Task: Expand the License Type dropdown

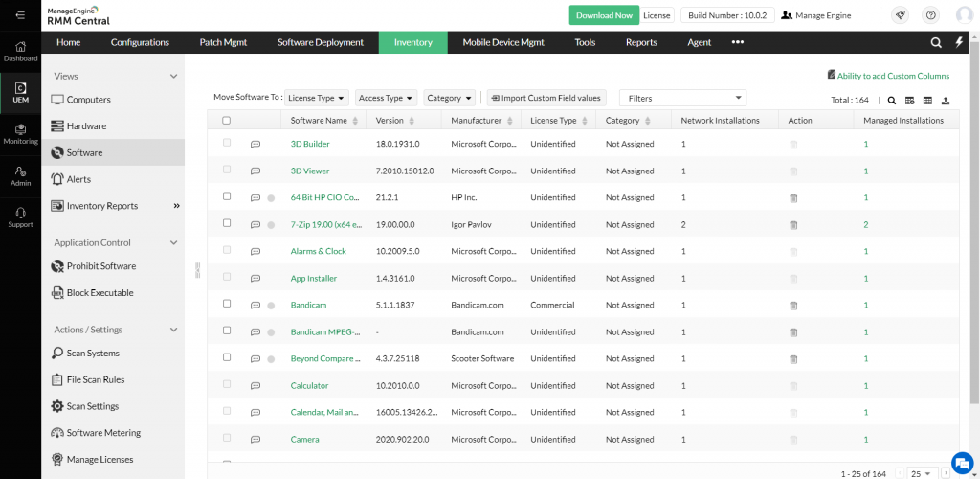Action: [x=317, y=98]
